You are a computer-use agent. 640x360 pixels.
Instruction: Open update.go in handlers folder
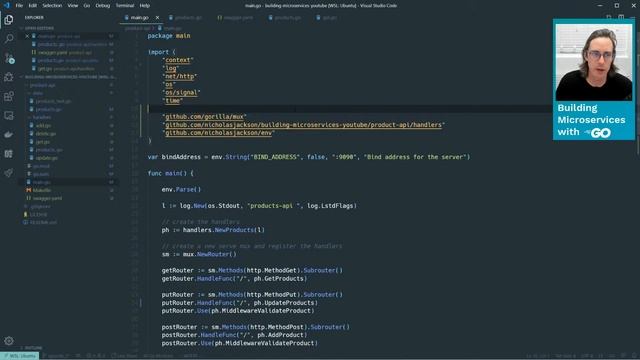[47, 158]
